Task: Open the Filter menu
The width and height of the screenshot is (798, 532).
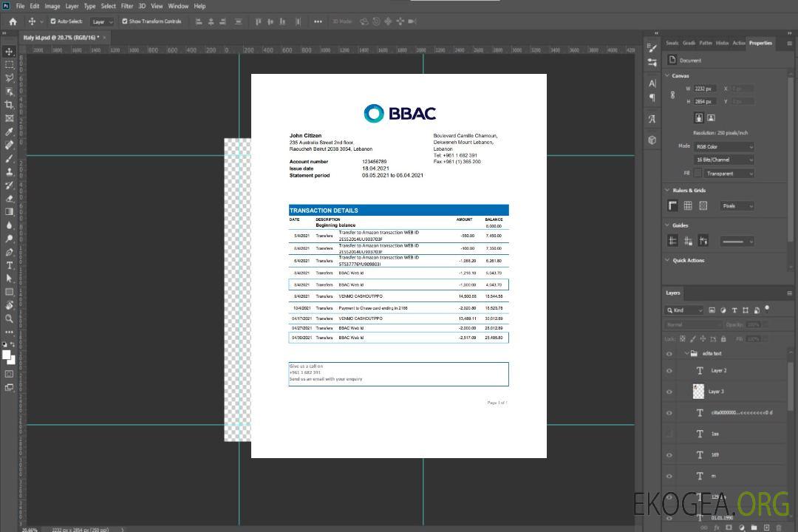Action: (x=127, y=6)
